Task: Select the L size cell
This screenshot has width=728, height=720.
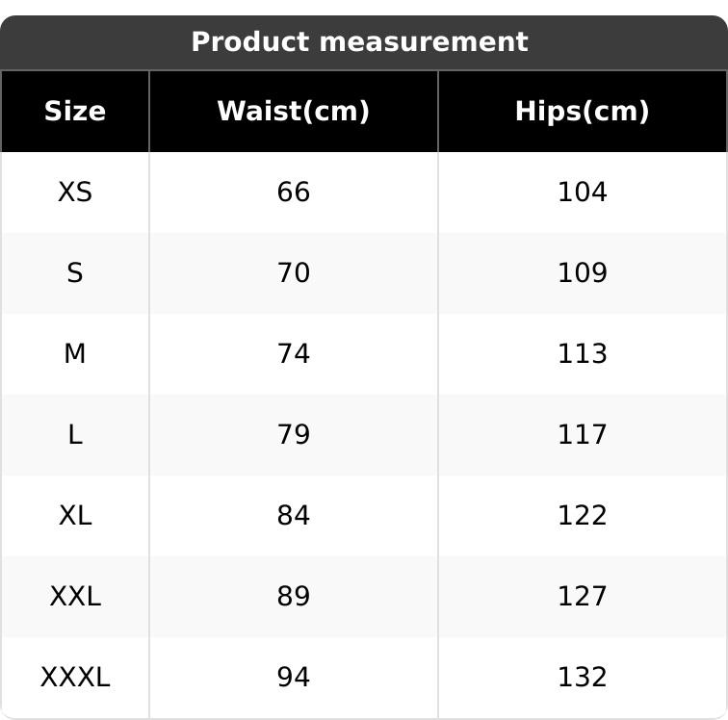Action: click(75, 435)
